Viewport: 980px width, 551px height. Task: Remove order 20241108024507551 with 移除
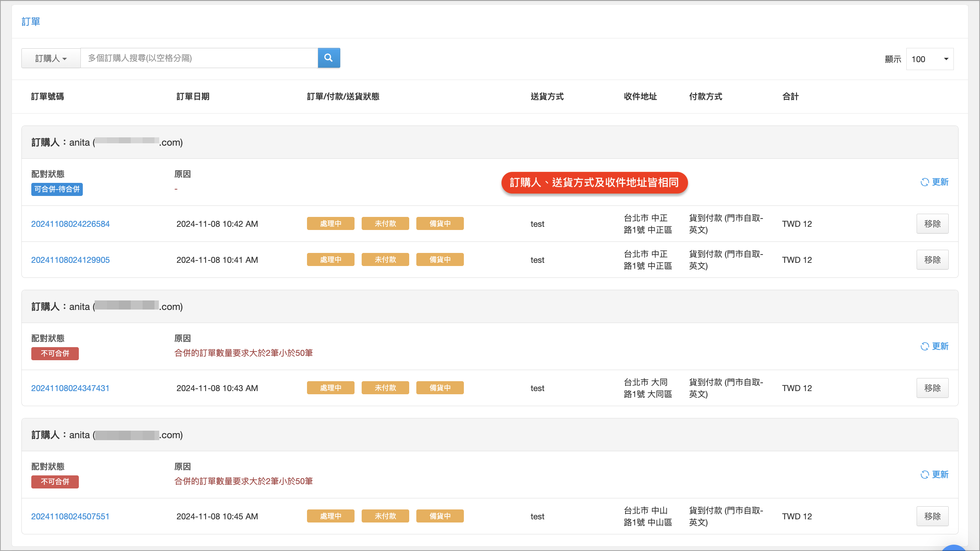pyautogui.click(x=932, y=516)
